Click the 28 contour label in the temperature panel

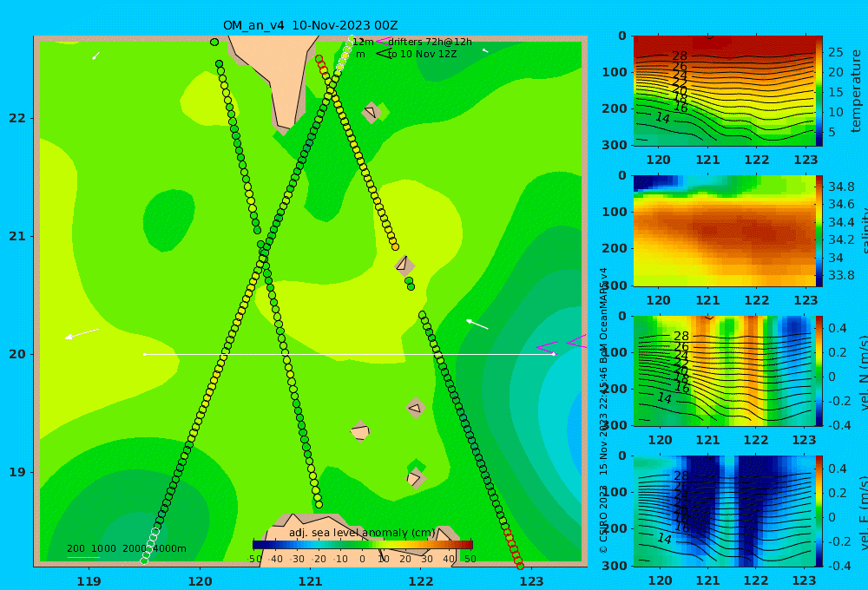pos(680,56)
